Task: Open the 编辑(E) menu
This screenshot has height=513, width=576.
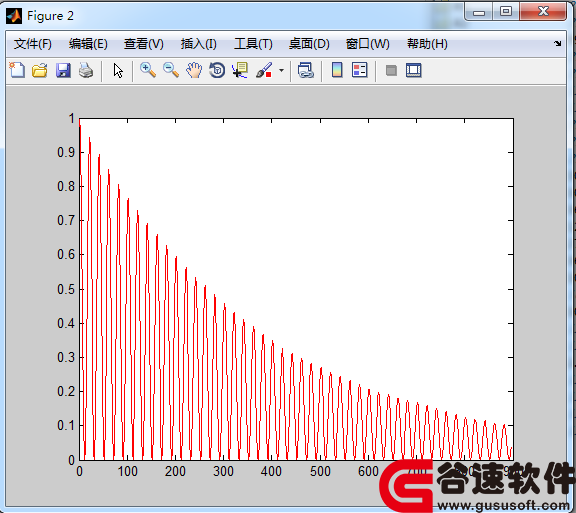Action: [x=88, y=44]
